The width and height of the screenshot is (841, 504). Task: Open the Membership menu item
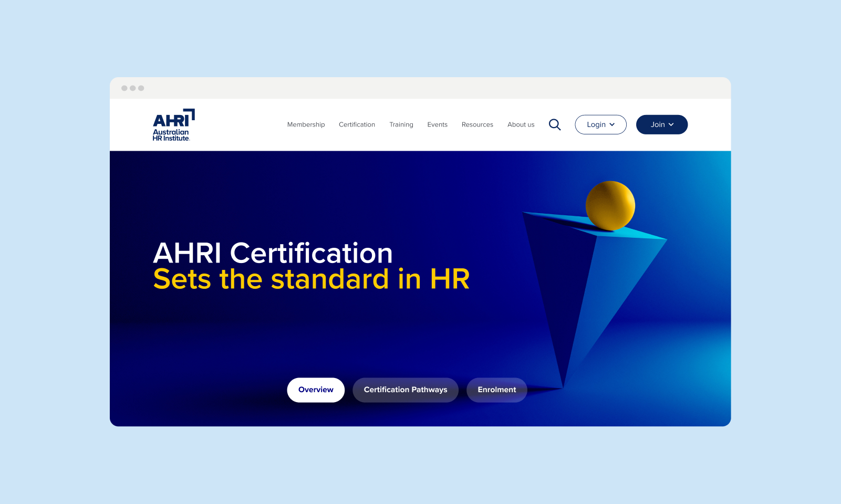pos(306,124)
